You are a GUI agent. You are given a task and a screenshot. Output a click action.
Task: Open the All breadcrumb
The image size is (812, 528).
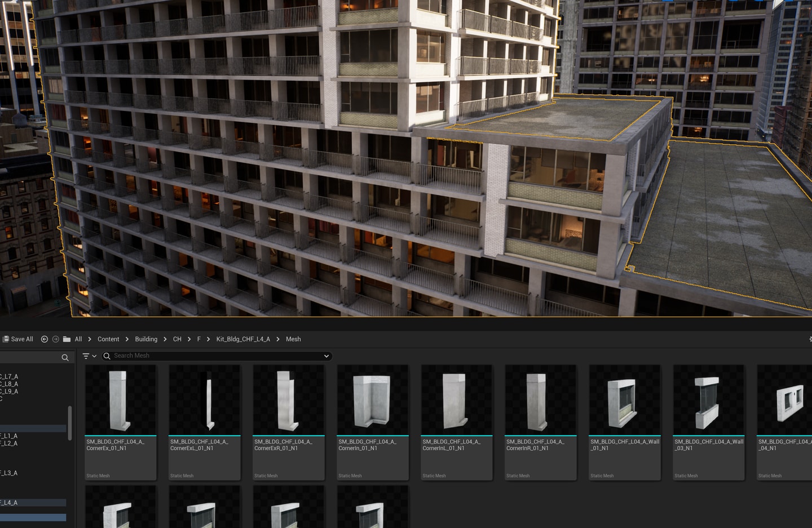click(x=78, y=339)
